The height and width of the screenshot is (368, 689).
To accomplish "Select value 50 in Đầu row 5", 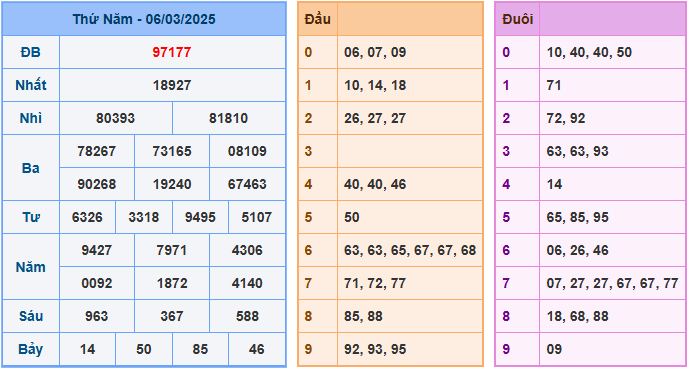I will coord(352,217).
